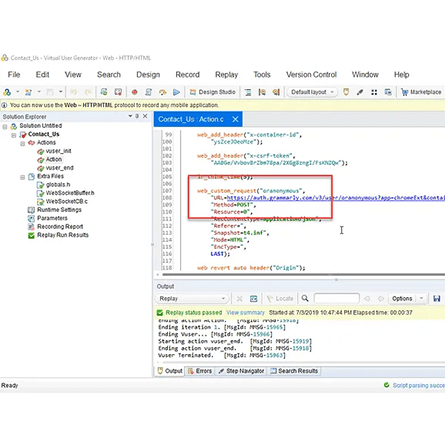Screen dimensions: 445x445
Task: Open the Search menu
Action: pos(109,75)
